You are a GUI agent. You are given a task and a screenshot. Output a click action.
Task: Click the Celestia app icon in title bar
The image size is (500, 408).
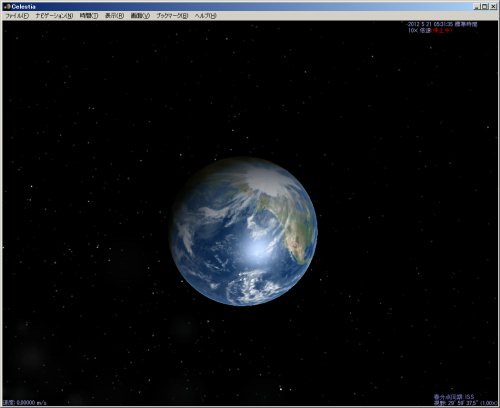[7, 7]
